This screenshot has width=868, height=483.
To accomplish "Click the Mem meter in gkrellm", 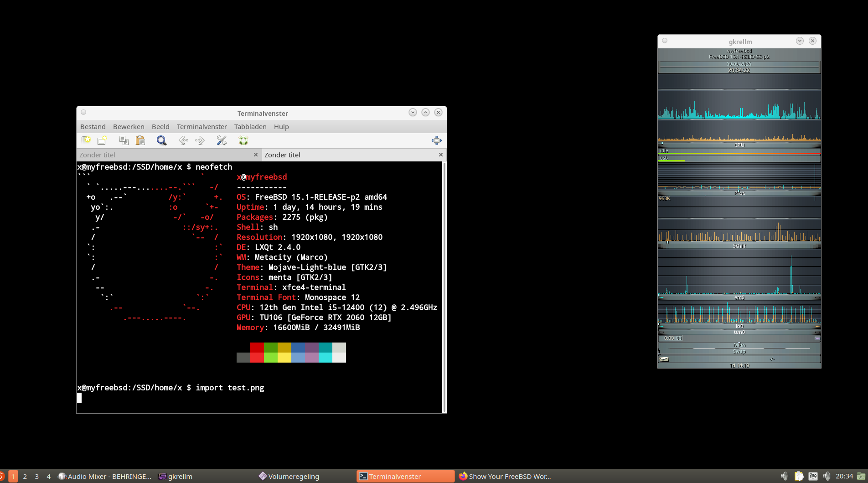I will [739, 345].
